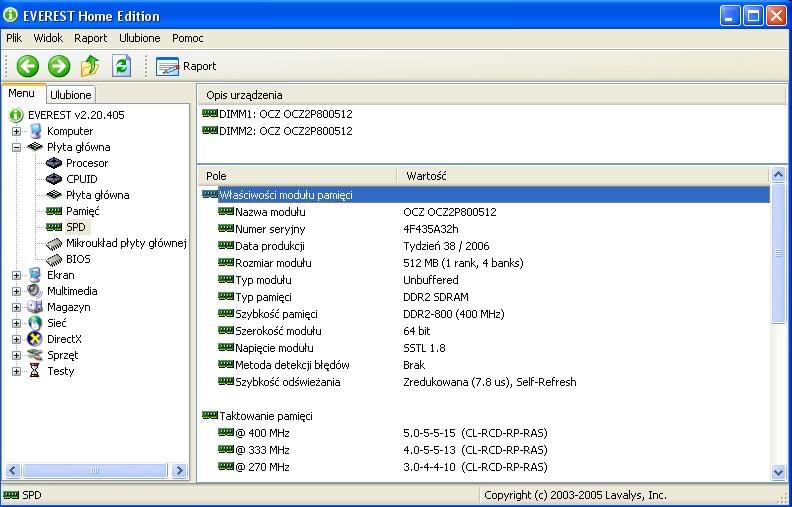Click the value DDR2-800 (400 MHz)
Image resolution: width=792 pixels, height=507 pixels.
(x=454, y=314)
